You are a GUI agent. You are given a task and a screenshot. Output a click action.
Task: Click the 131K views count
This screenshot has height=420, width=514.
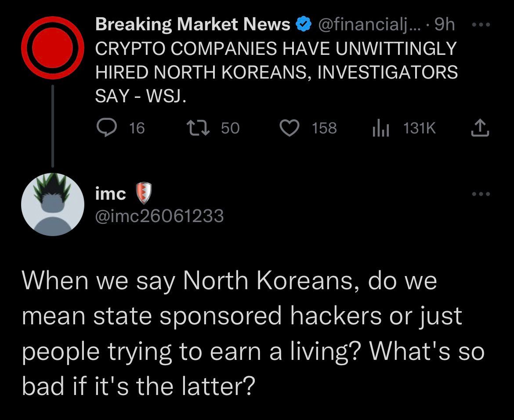[419, 128]
